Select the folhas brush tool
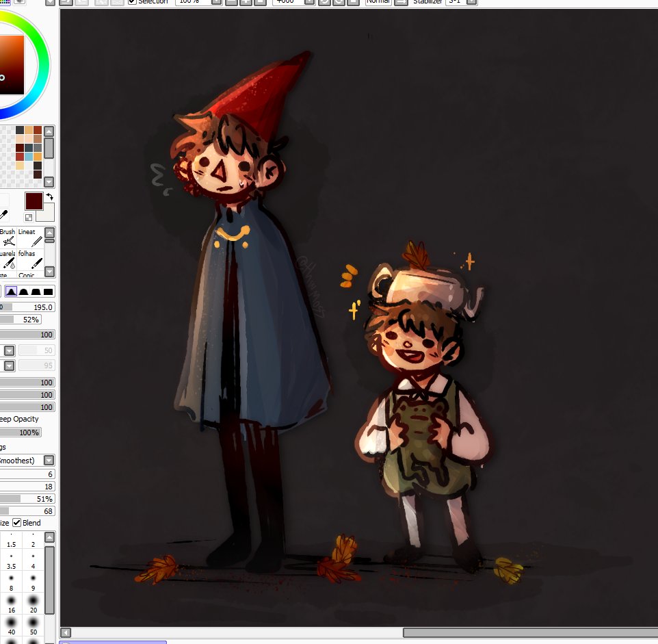Screen dimensions: 658x644 30,259
